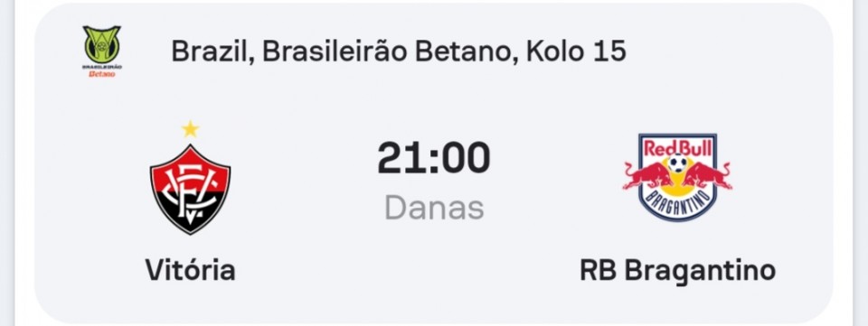
Task: Click the black lower half of Vitória shield
Action: click(191, 213)
